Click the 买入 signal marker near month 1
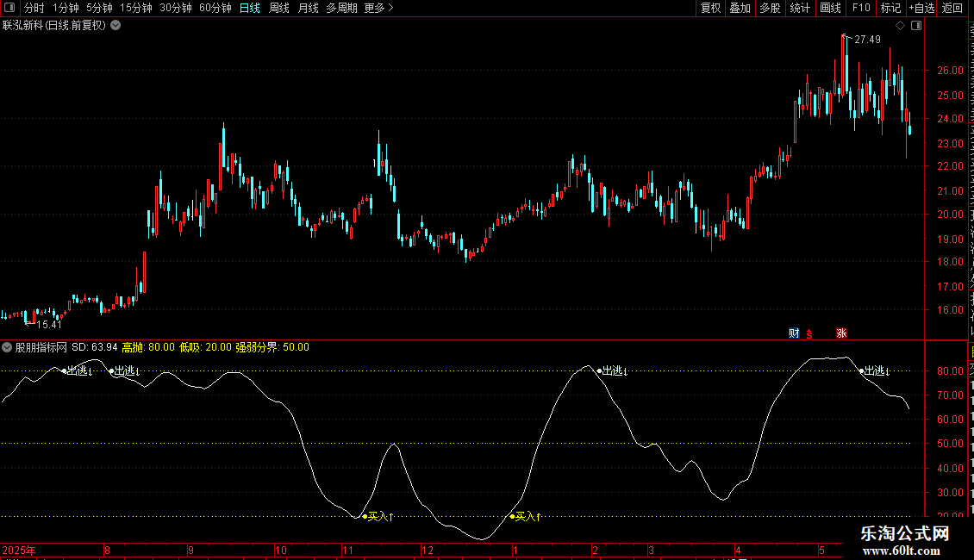 click(526, 517)
